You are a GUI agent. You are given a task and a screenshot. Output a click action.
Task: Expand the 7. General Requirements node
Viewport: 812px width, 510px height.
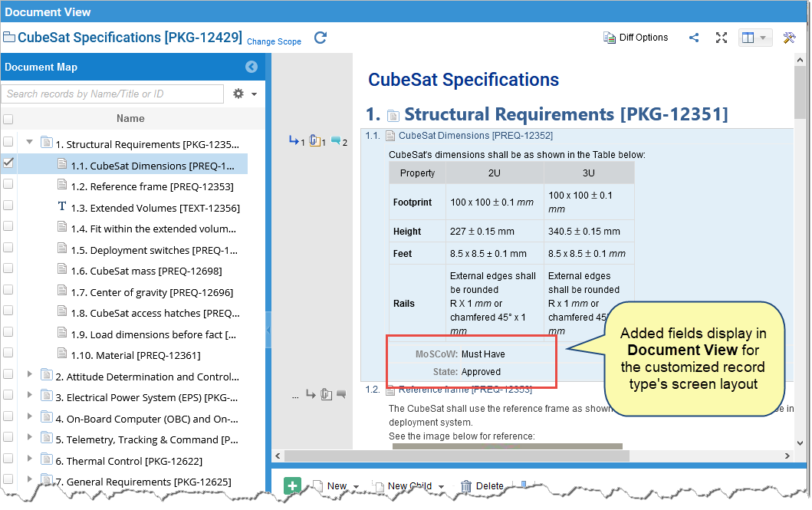(29, 479)
